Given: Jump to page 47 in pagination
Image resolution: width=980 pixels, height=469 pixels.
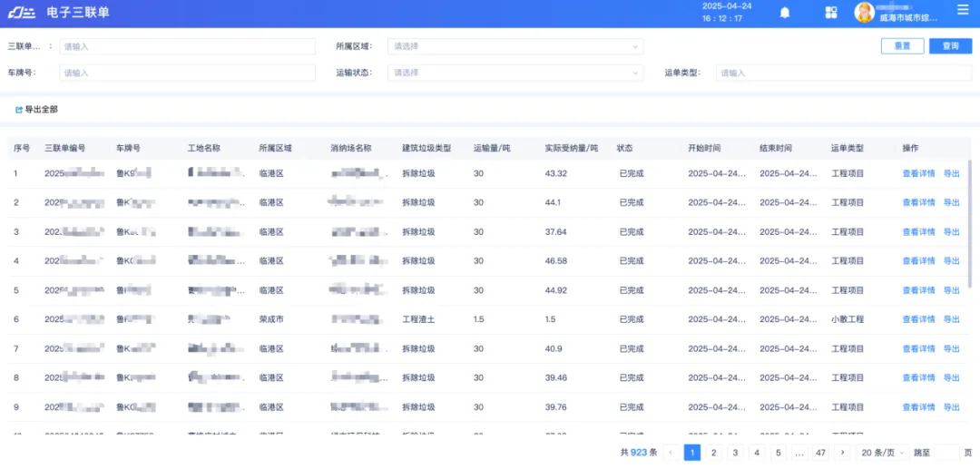Looking at the screenshot, I should click(x=820, y=452).
